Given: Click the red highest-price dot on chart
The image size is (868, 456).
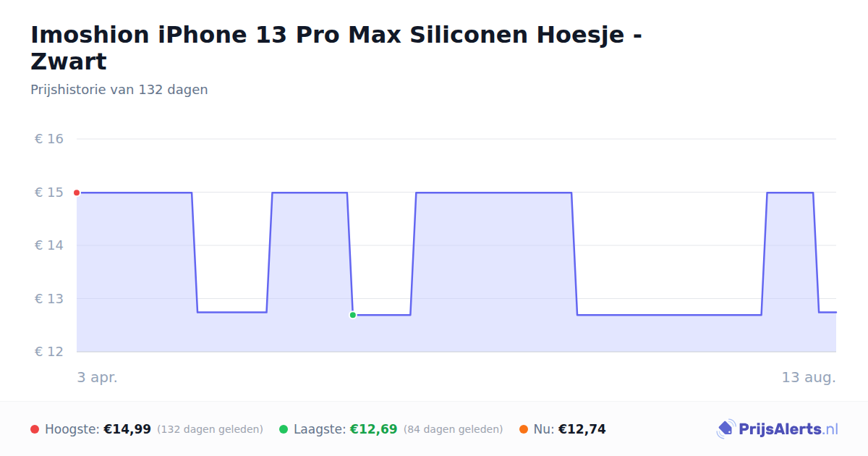Looking at the screenshot, I should tap(77, 193).
